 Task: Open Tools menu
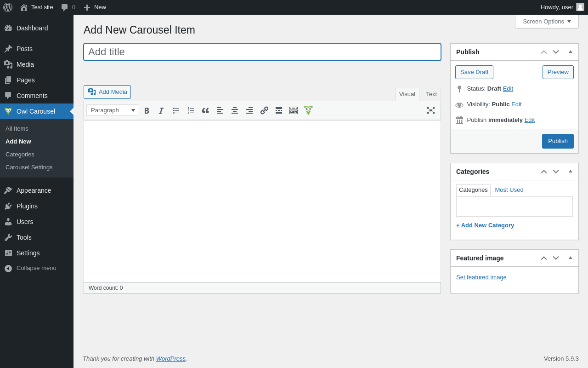(x=37, y=237)
